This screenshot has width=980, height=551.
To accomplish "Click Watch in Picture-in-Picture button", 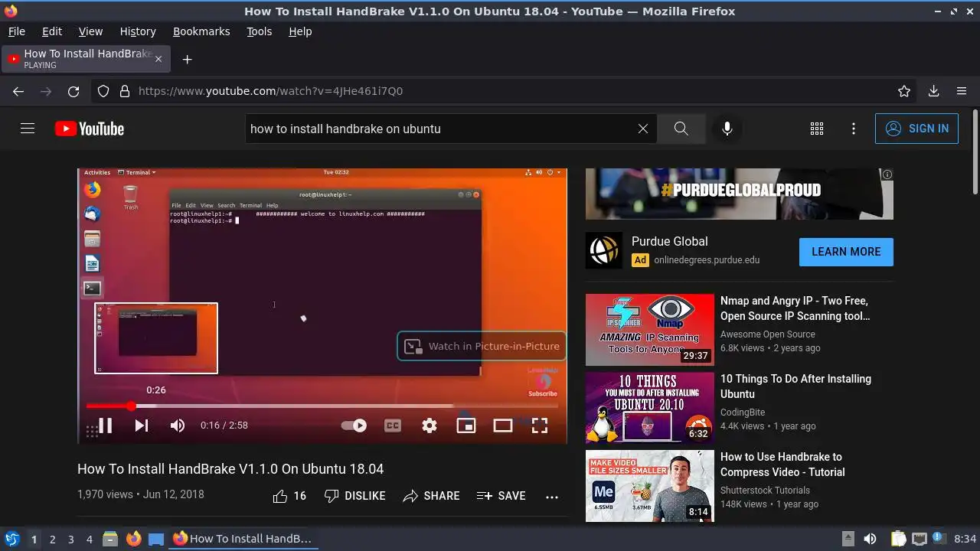I will 482,346.
